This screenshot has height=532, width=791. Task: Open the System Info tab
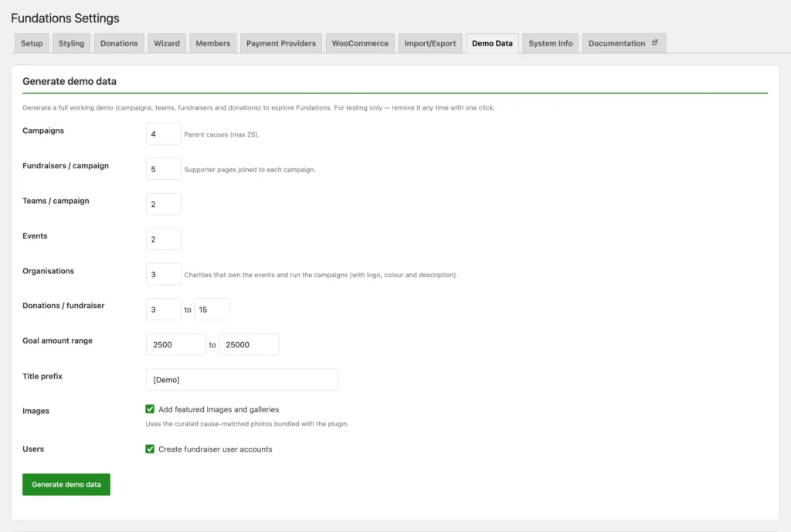pyautogui.click(x=550, y=43)
